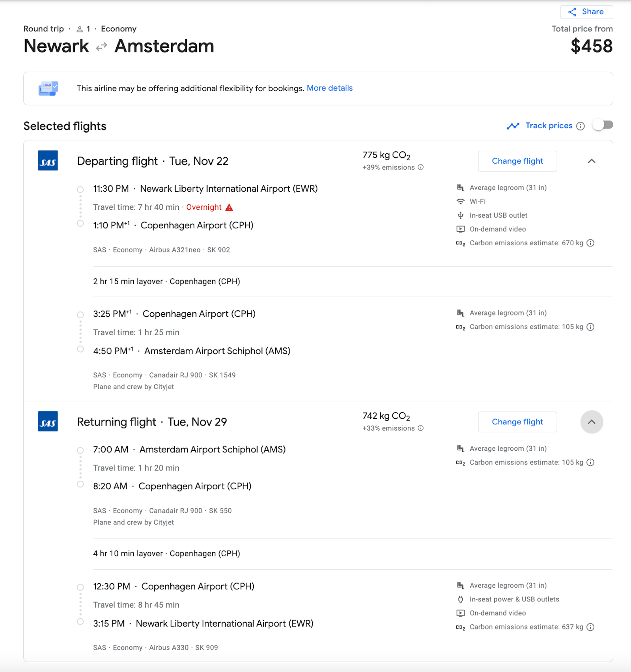The width and height of the screenshot is (631, 672).
Task: Click the Wi-Fi amenity icon
Action: click(460, 201)
